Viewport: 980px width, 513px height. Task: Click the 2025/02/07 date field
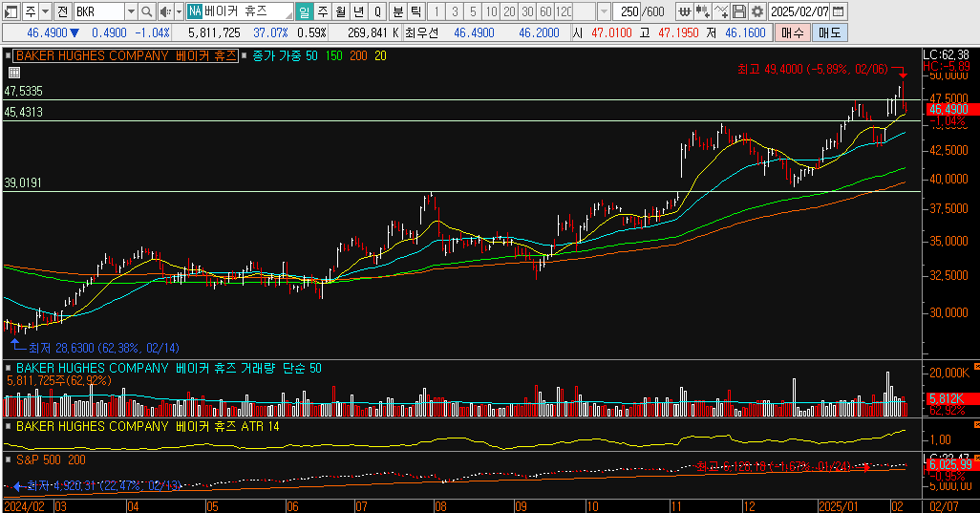tap(799, 11)
